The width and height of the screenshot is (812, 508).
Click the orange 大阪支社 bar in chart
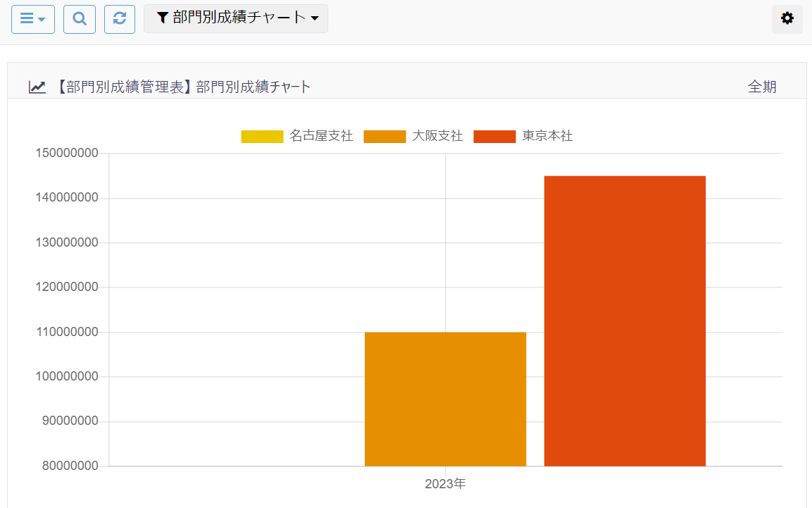(x=445, y=399)
